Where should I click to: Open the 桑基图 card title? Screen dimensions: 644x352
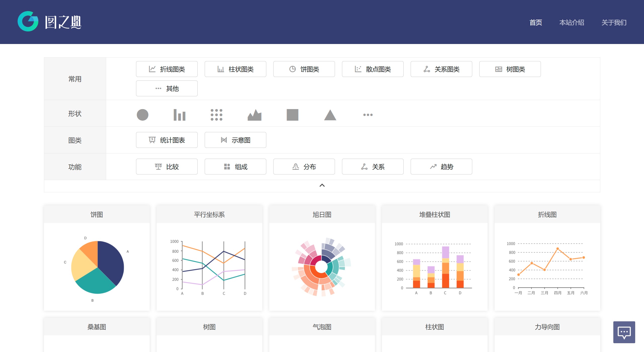click(x=97, y=327)
